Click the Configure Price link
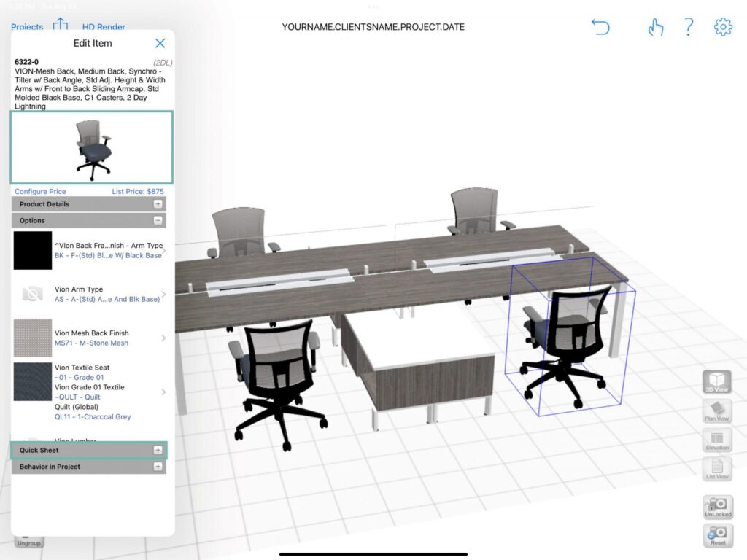This screenshot has height=560, width=747. (40, 192)
